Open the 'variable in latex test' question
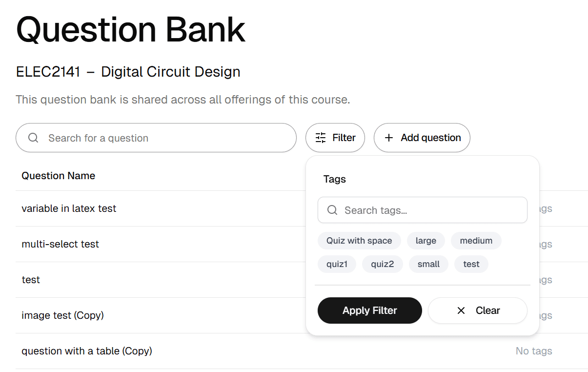This screenshot has width=588, height=372. [x=69, y=208]
